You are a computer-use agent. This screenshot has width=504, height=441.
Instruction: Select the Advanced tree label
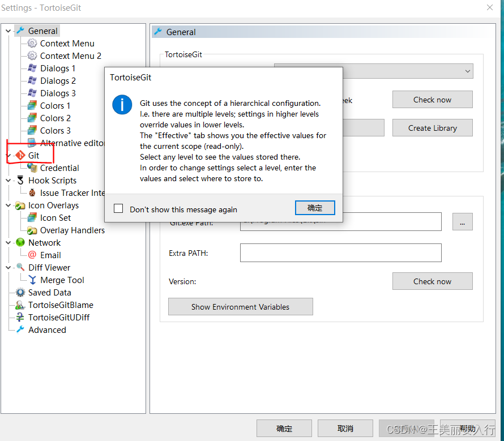click(47, 330)
